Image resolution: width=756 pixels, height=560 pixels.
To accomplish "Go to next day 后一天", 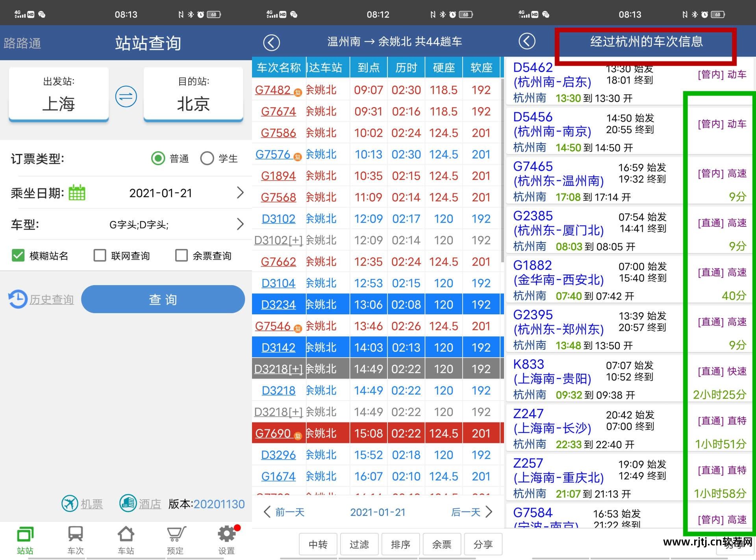I will pyautogui.click(x=472, y=512).
